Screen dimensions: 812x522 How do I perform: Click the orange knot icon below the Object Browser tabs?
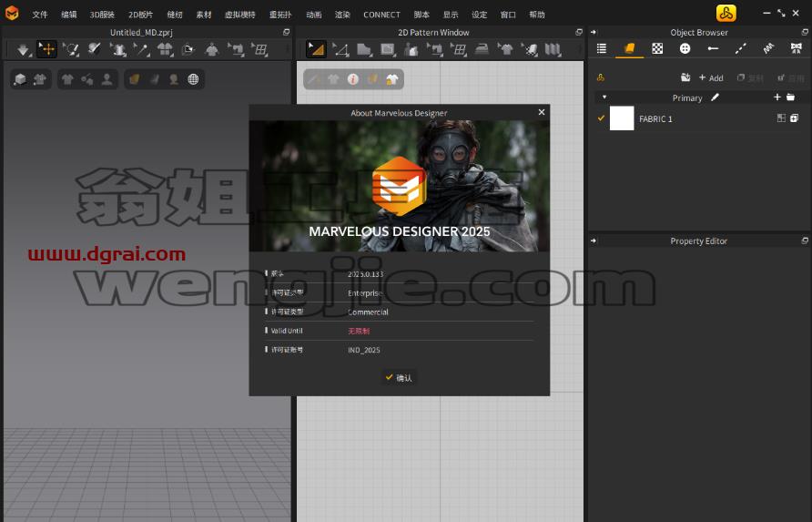pyautogui.click(x=601, y=77)
